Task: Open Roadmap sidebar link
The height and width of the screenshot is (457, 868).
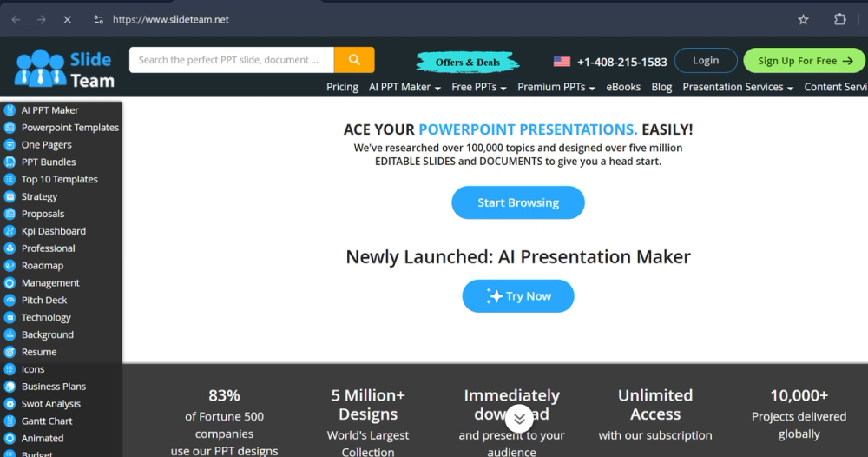Action: click(43, 265)
